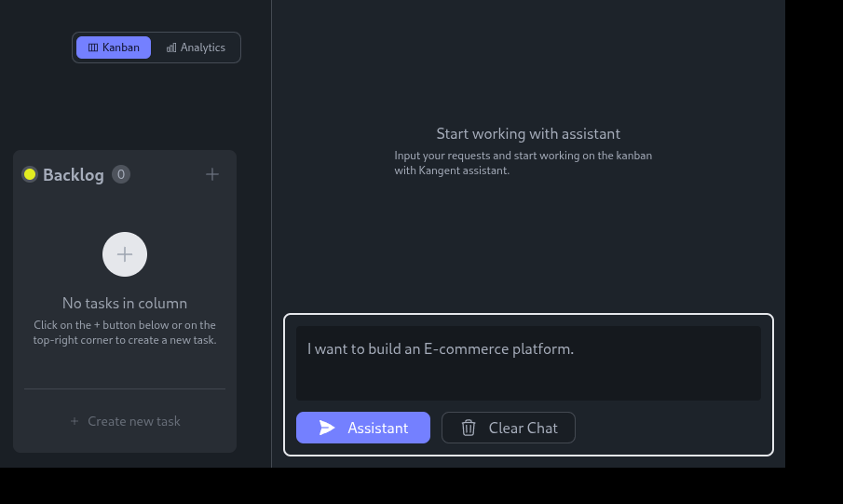Click the trash can icon

pyautogui.click(x=469, y=428)
